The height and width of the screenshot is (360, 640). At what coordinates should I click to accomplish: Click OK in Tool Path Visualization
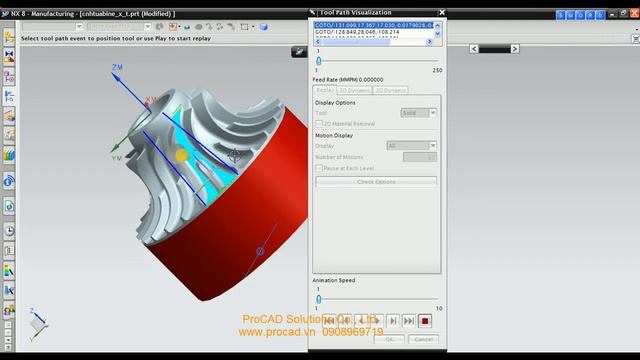(x=389, y=339)
